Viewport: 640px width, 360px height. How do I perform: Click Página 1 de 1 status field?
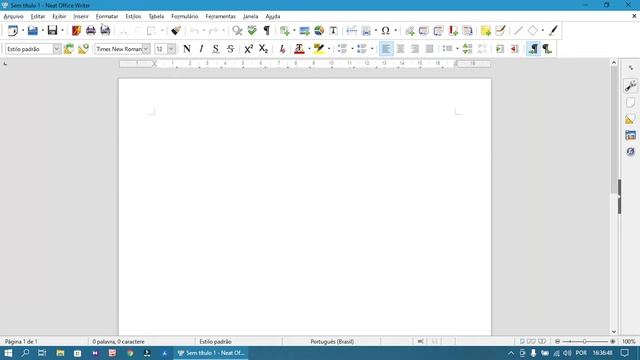pyautogui.click(x=21, y=342)
